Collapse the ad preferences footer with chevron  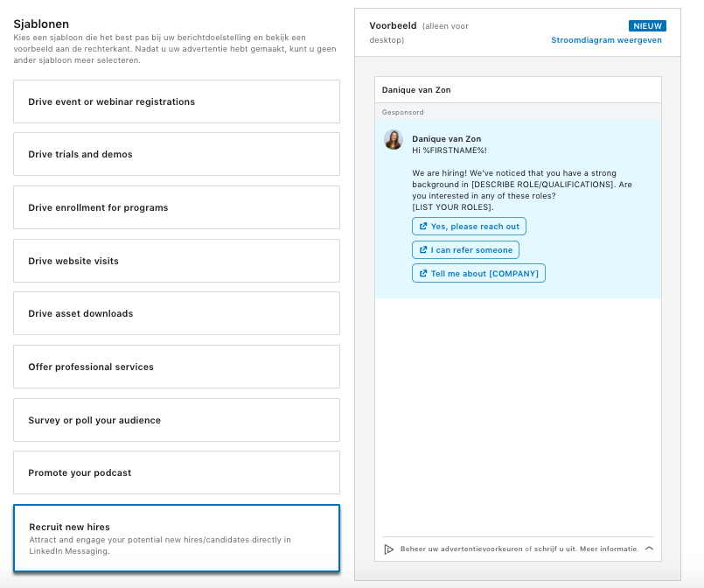(649, 549)
